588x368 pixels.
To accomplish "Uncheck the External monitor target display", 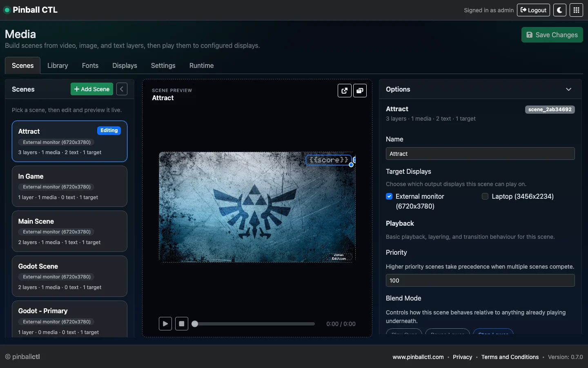I will click(x=389, y=197).
